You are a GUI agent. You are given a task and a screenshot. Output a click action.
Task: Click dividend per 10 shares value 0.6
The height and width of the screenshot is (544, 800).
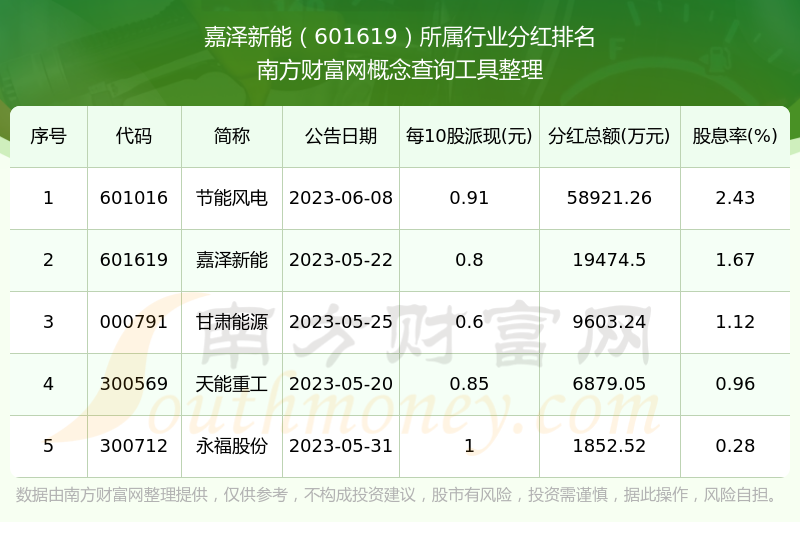click(469, 322)
